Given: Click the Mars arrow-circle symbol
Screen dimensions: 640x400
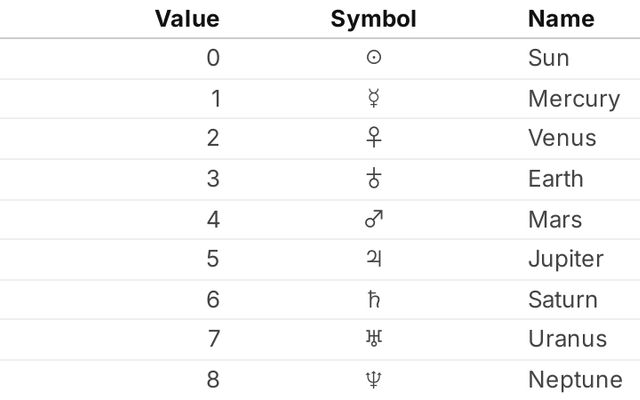Looking at the screenshot, I should (374, 219).
